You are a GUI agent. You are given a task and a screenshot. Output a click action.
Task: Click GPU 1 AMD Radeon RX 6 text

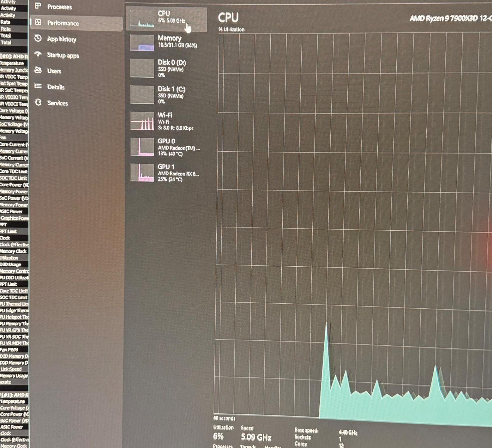(178, 173)
